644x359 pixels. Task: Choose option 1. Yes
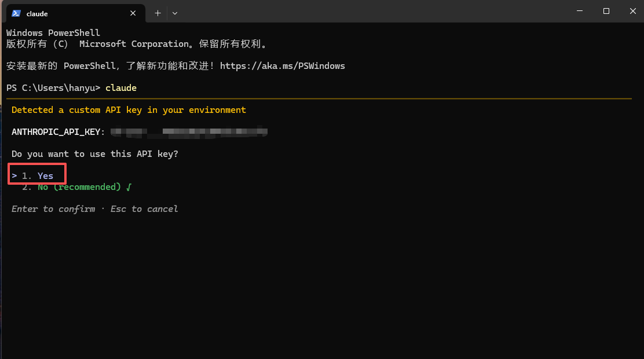[38, 176]
